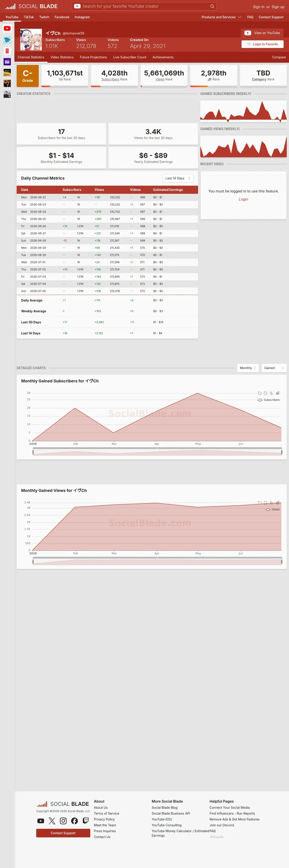Viewport: 289px width, 868px height.
Task: Click header Contact Support link
Action: pos(271,17)
